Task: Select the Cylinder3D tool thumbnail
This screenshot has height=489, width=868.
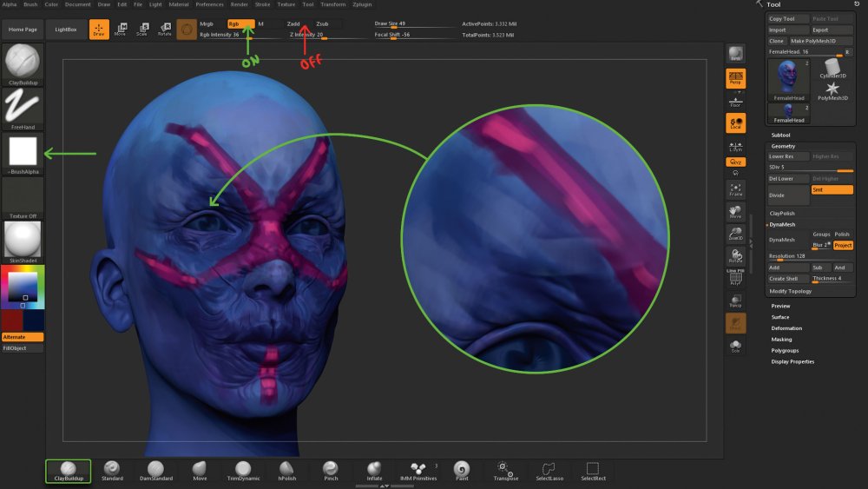Action: [x=832, y=69]
